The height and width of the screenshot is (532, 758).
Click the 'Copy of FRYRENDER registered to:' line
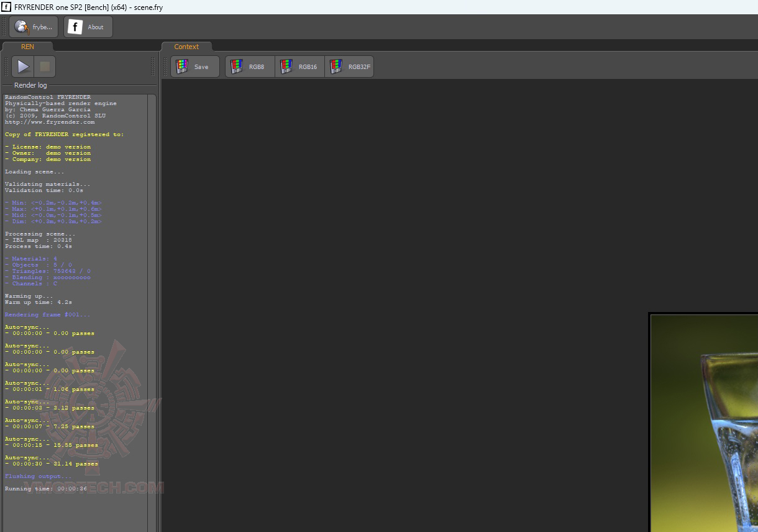point(65,134)
